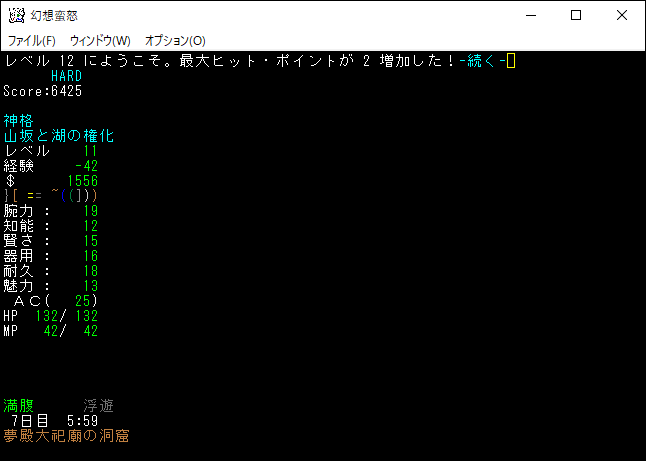Click the gold amount 1556

[82, 181]
